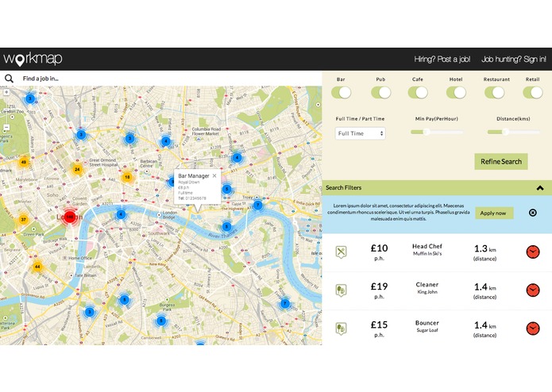Open the Full Time / Part Time dropdown

click(x=360, y=133)
